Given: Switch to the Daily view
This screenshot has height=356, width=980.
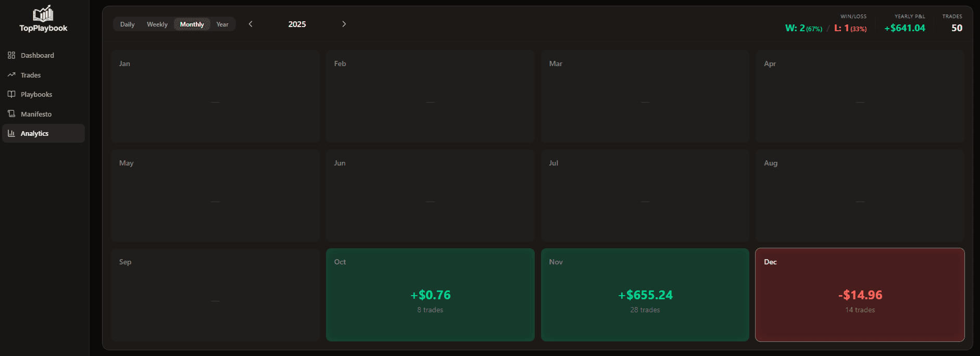Looking at the screenshot, I should tap(127, 24).
